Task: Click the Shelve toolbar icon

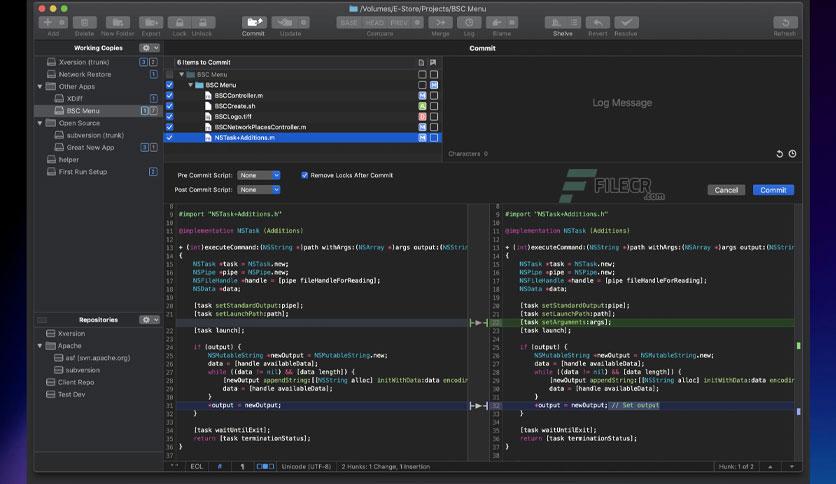Action: click(562, 22)
